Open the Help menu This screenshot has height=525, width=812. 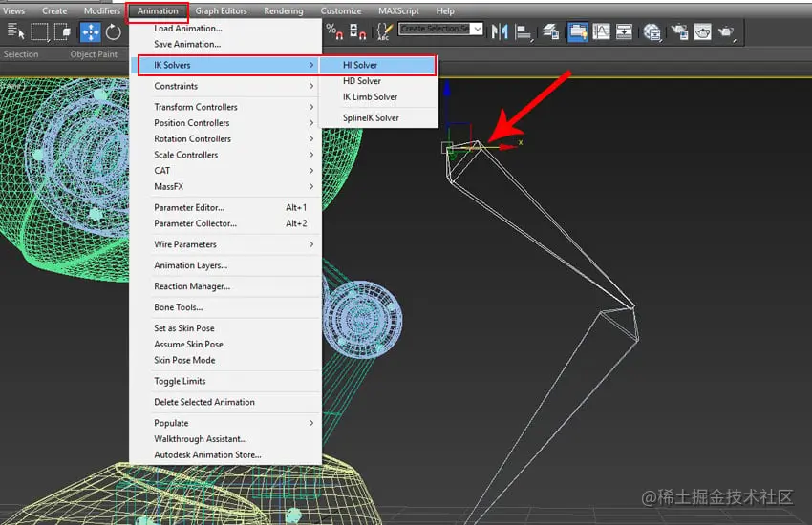coord(445,10)
